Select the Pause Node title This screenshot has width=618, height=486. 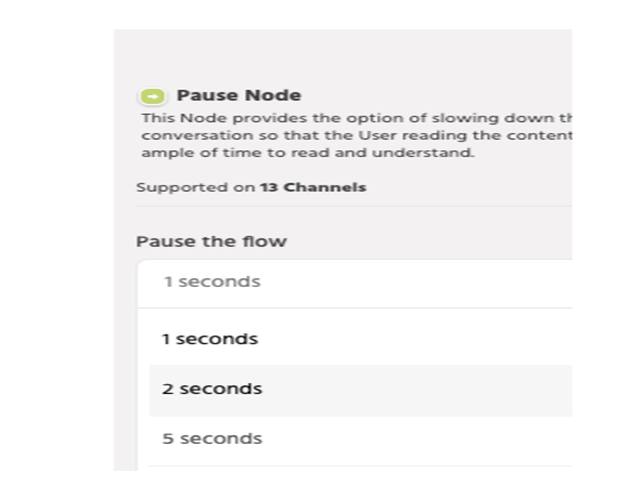tap(239, 96)
